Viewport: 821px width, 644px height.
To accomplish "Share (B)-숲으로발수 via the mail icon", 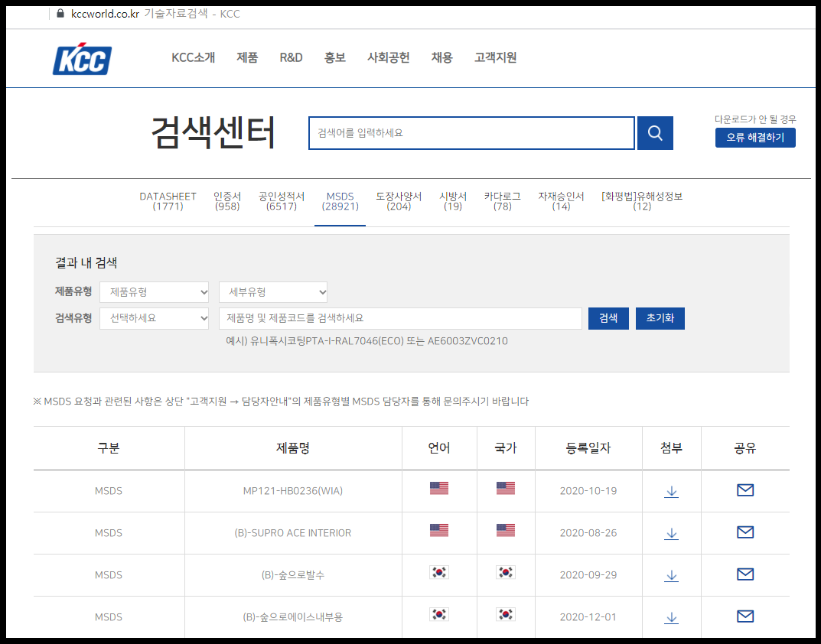I will click(x=745, y=574).
